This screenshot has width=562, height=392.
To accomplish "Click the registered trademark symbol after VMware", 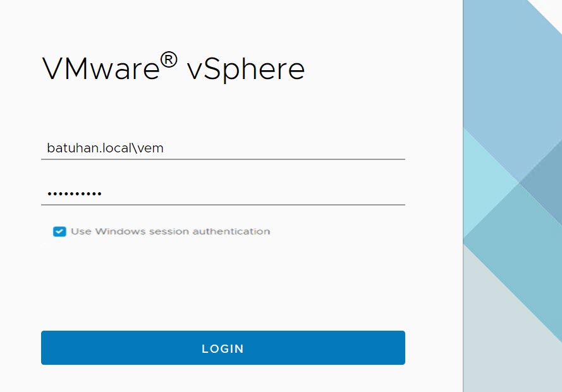I will point(168,60).
